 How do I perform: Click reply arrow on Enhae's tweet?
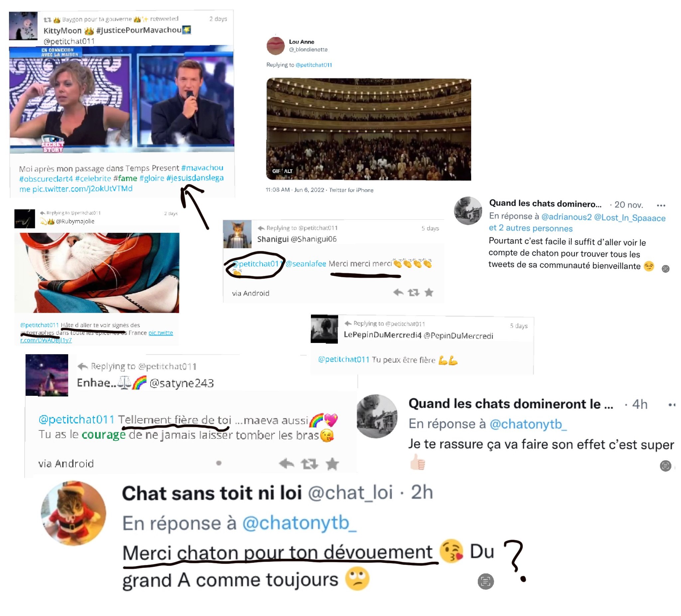pyautogui.click(x=287, y=464)
